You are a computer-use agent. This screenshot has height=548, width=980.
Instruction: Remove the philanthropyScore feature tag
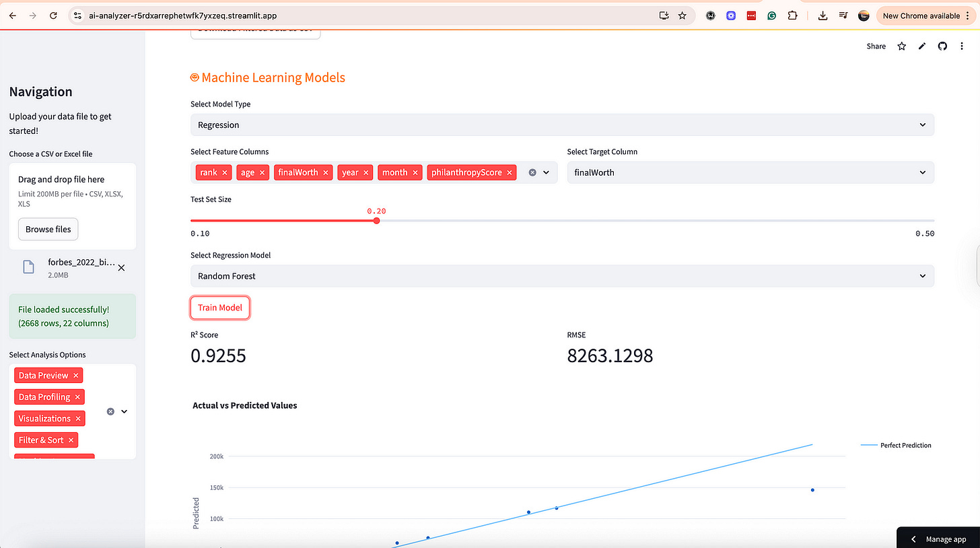[x=510, y=173]
